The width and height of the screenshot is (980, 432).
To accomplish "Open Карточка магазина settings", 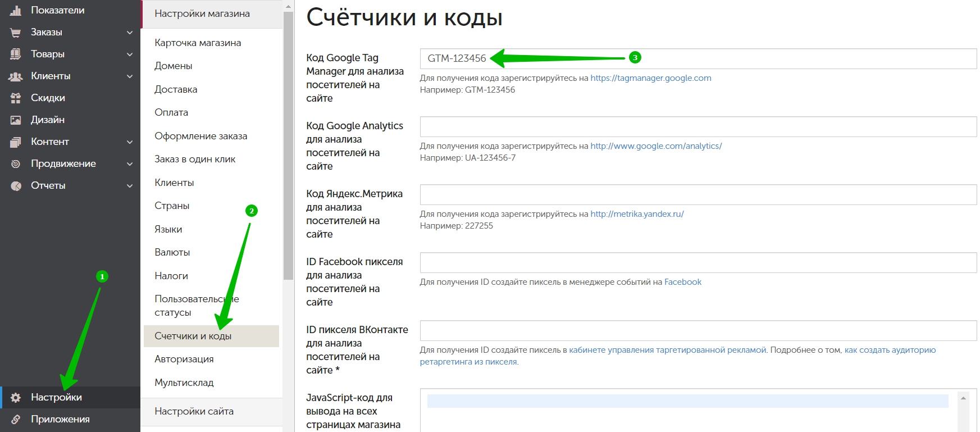I will [198, 43].
